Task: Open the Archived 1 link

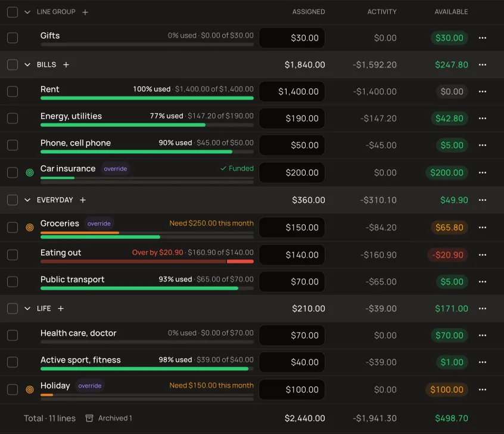Action: click(115, 418)
